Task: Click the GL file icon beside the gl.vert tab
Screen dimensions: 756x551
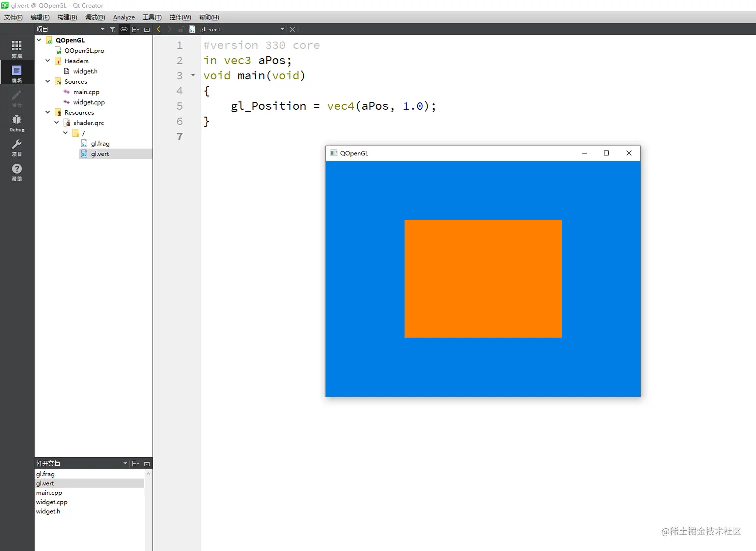Action: coord(192,29)
